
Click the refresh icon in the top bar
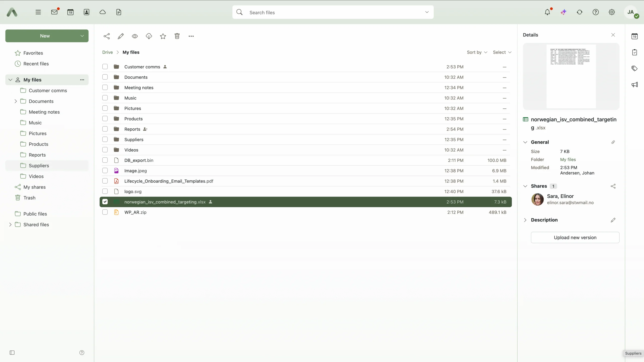580,12
